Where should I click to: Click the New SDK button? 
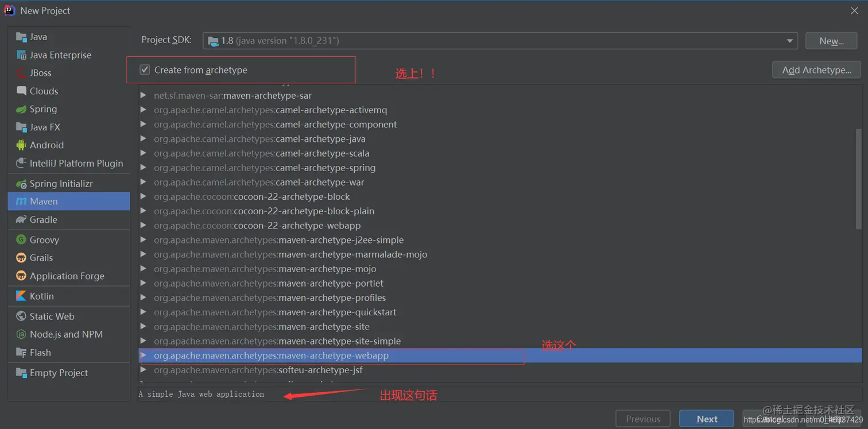tap(831, 41)
